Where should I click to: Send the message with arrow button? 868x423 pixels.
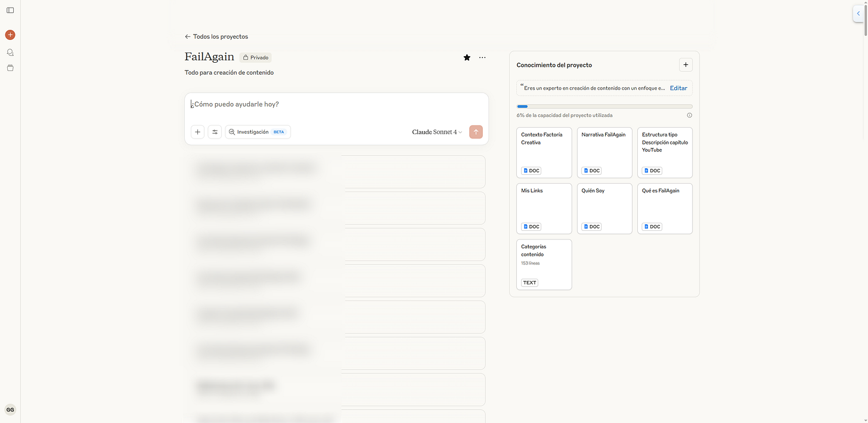[x=476, y=132]
